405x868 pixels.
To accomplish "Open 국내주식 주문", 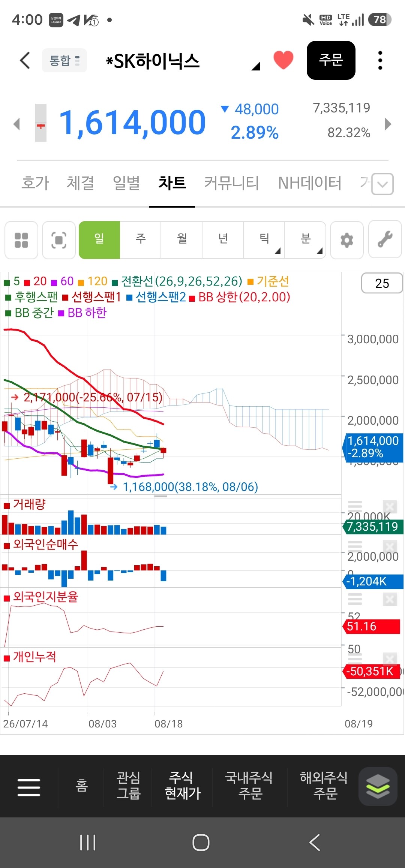I will coord(249,786).
